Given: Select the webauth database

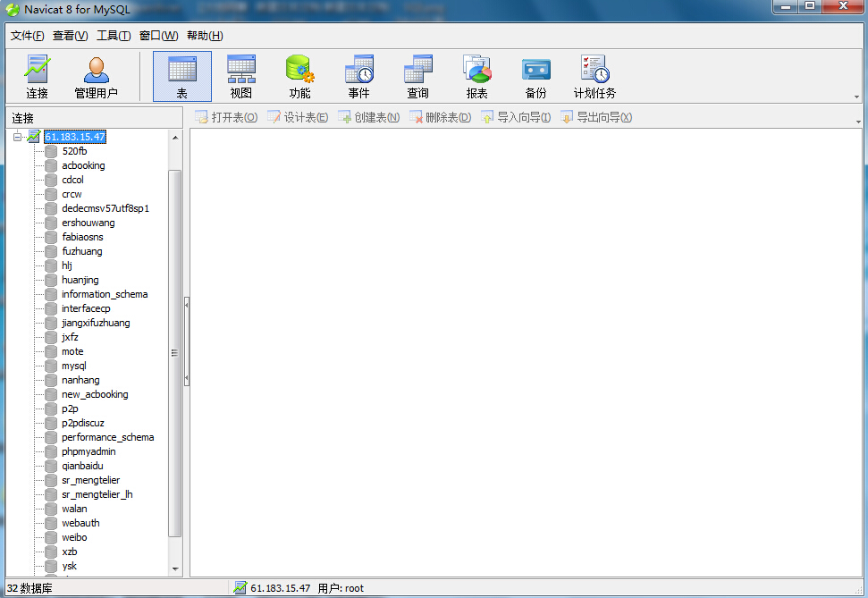Looking at the screenshot, I should pos(80,523).
